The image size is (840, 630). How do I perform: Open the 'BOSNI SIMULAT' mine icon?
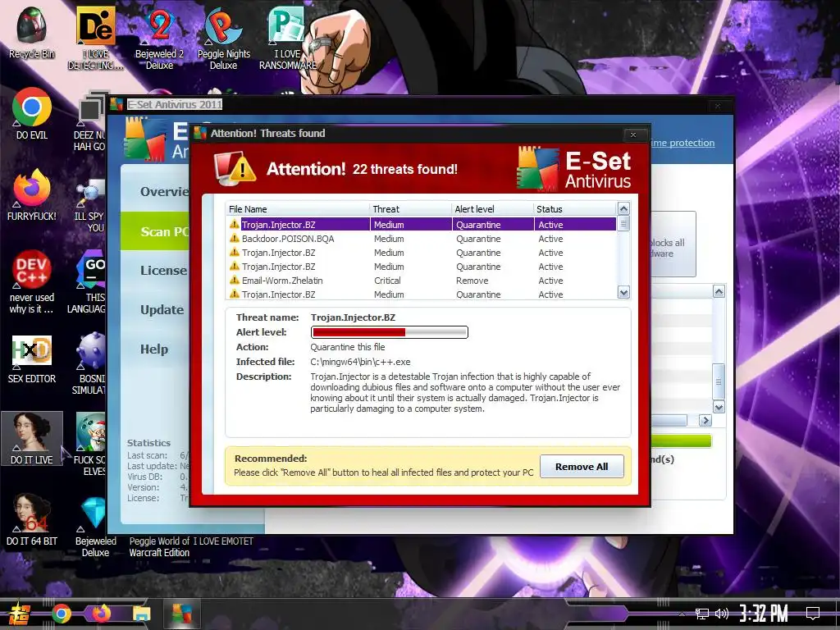[89, 363]
